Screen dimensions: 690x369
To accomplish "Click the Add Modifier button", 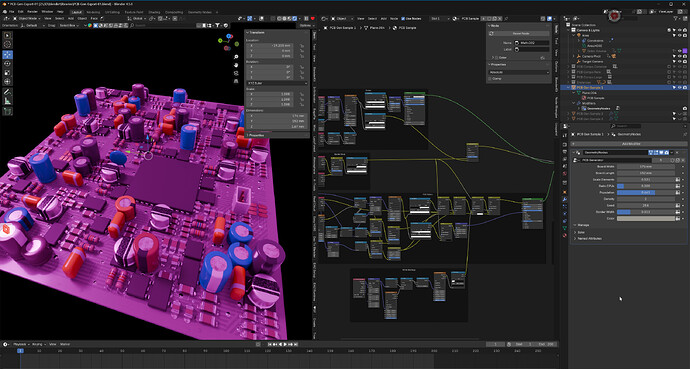I will (x=629, y=144).
